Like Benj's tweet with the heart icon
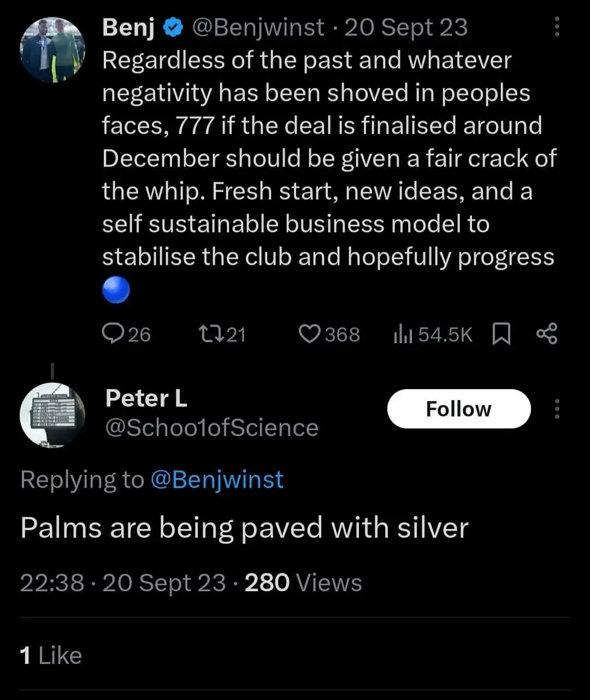Image resolution: width=590 pixels, height=700 pixels. tap(310, 334)
